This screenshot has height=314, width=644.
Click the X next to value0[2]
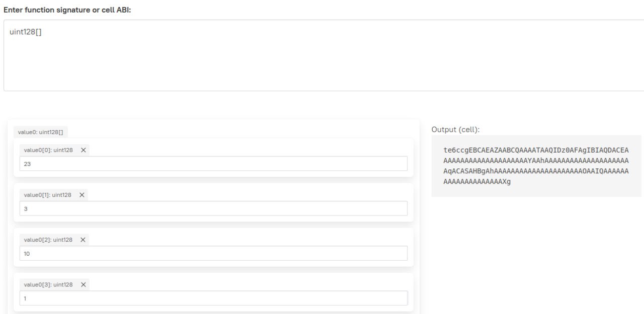pyautogui.click(x=83, y=240)
